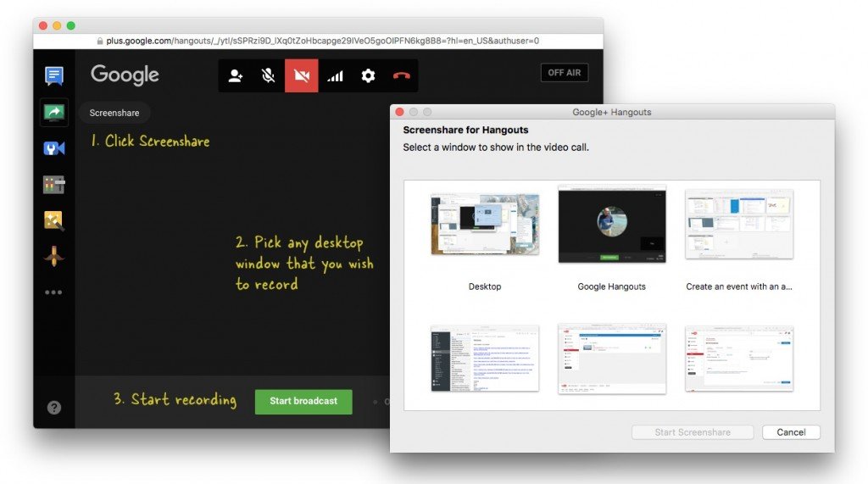Viewport: 868px width, 484px height.
Task: Open the control room mixer icon
Action: [53, 185]
